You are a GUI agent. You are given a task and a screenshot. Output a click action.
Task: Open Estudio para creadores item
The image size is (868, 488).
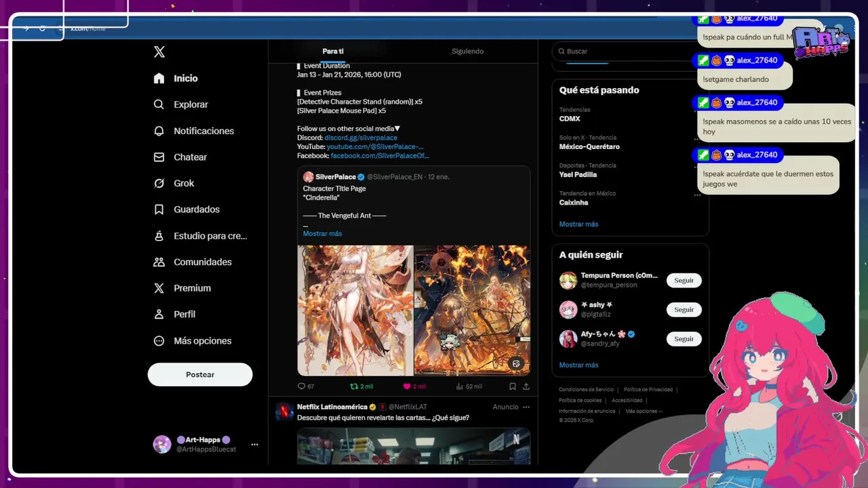point(200,236)
